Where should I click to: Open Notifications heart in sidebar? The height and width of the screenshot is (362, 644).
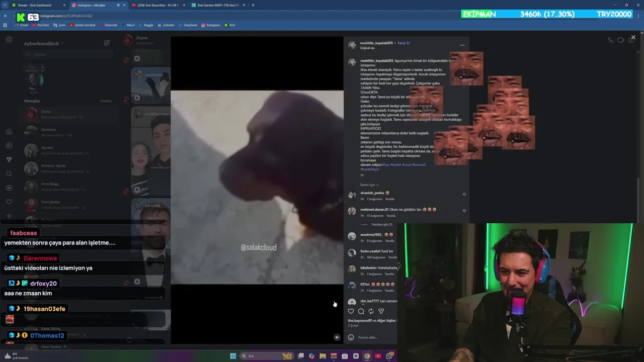click(x=9, y=202)
